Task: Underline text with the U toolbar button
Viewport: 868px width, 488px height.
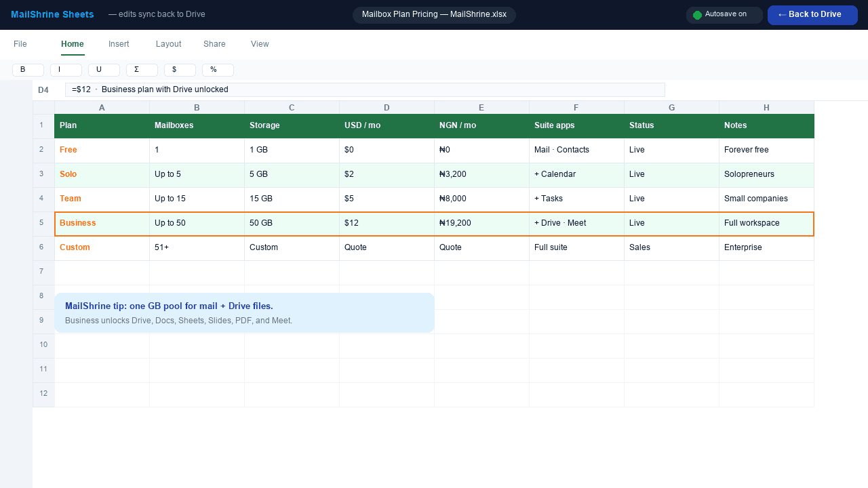Action: [x=104, y=70]
